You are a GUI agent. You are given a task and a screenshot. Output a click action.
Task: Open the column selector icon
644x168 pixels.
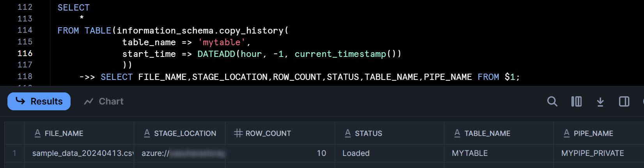(x=576, y=101)
